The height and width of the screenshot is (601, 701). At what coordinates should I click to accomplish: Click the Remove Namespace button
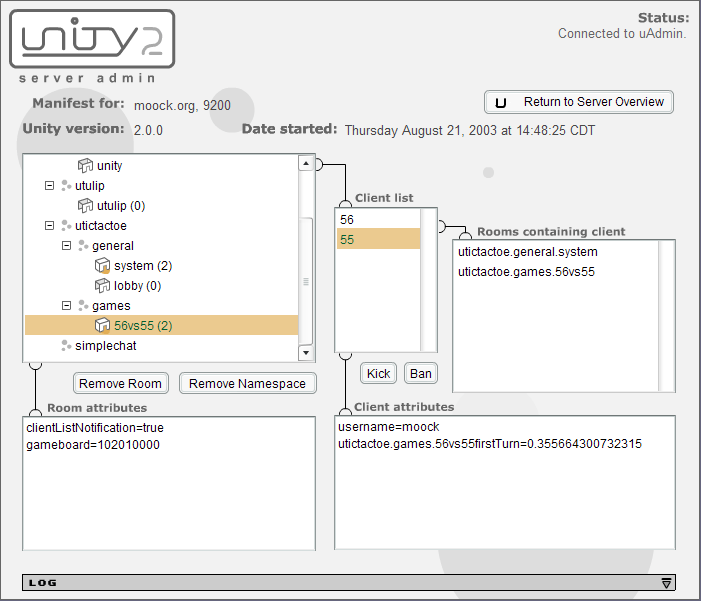tap(248, 384)
